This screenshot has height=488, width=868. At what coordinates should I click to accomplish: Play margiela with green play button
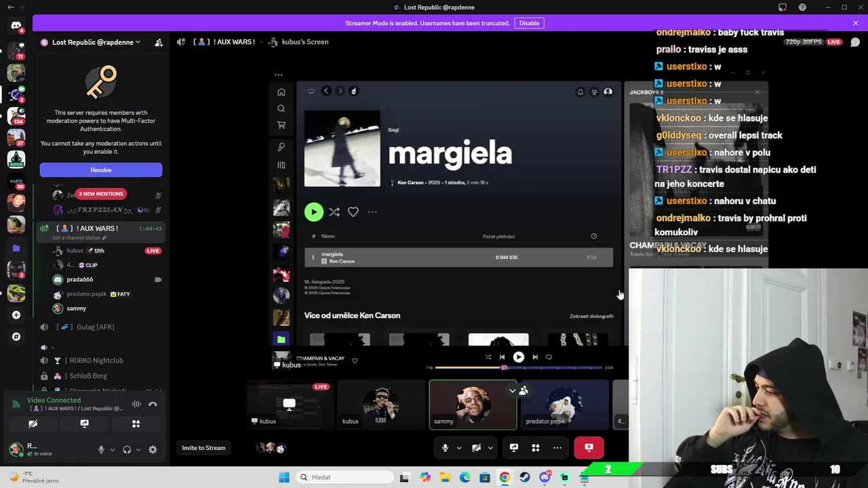[314, 212]
